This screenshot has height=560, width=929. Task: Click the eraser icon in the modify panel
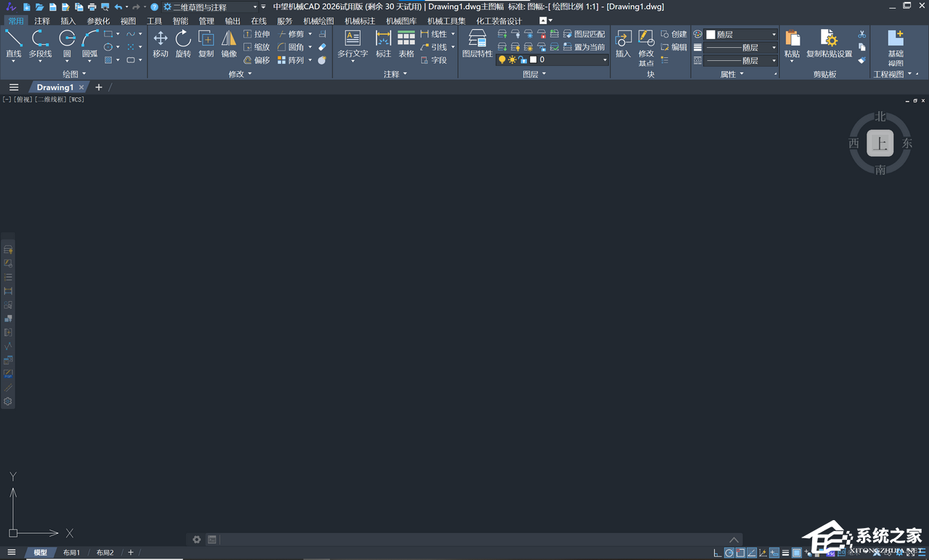[x=322, y=47]
